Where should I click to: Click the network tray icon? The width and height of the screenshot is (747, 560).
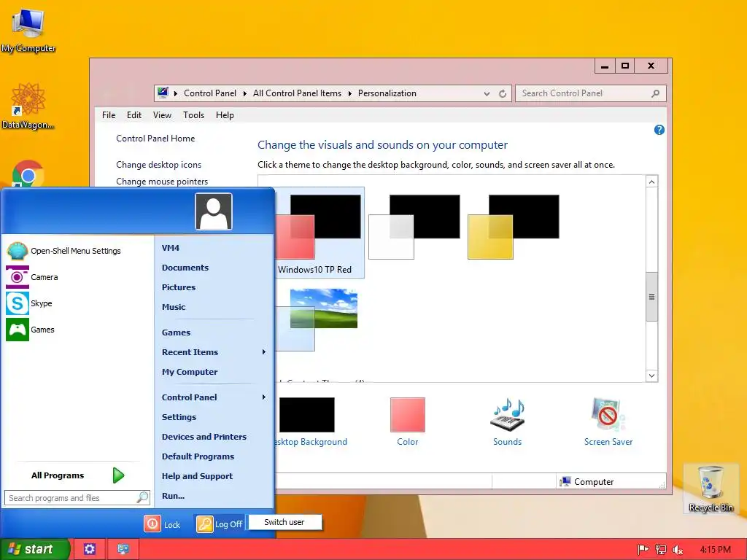(660, 550)
